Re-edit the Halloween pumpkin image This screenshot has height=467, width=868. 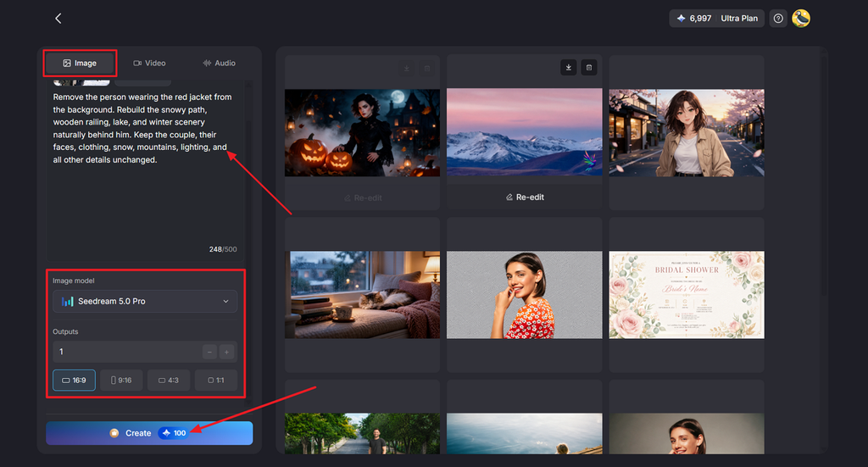coord(363,197)
